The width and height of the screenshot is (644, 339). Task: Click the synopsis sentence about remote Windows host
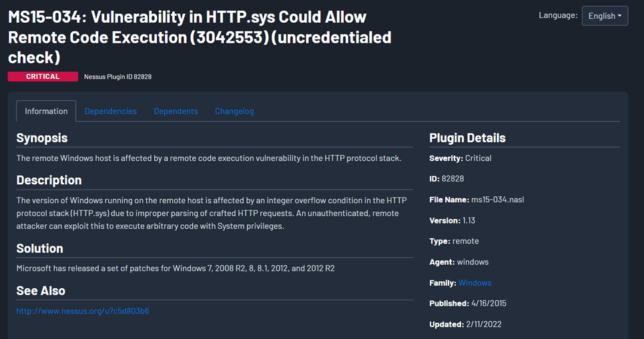click(209, 158)
